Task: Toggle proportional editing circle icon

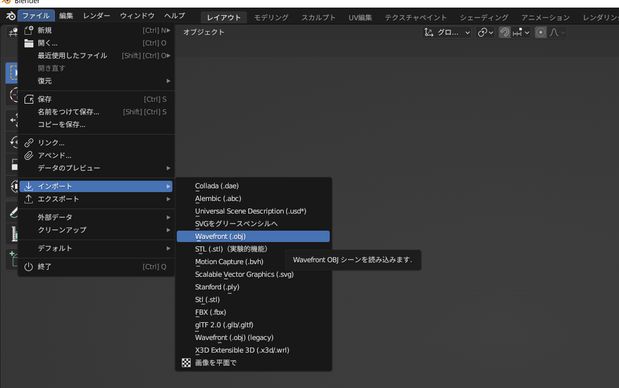Action: [540, 32]
